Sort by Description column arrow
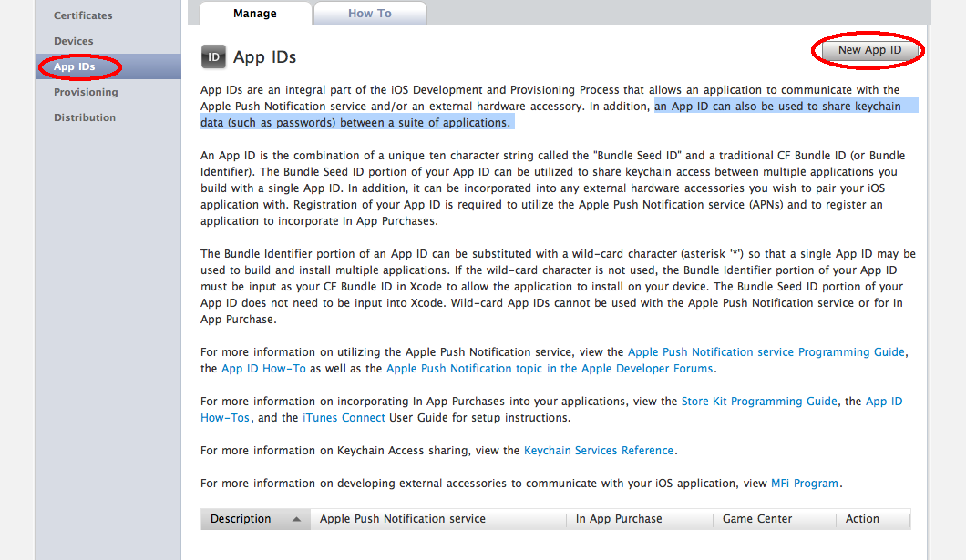The height and width of the screenshot is (560, 966). click(296, 519)
